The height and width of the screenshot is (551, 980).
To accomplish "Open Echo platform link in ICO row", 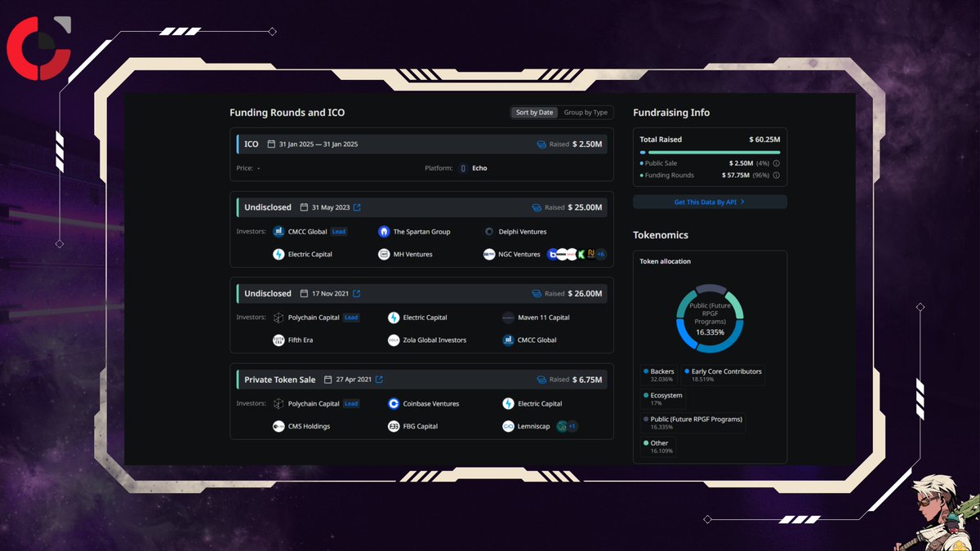I will point(479,168).
